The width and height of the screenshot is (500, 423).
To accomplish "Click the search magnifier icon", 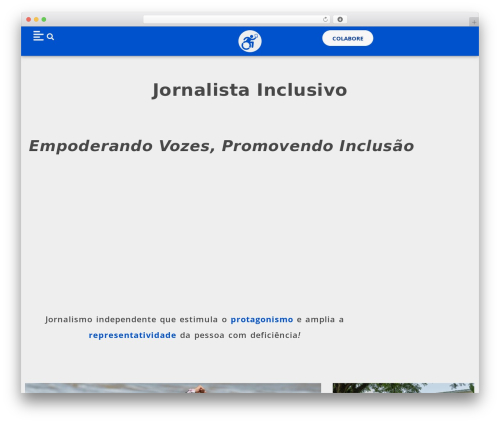I will pyautogui.click(x=50, y=37).
